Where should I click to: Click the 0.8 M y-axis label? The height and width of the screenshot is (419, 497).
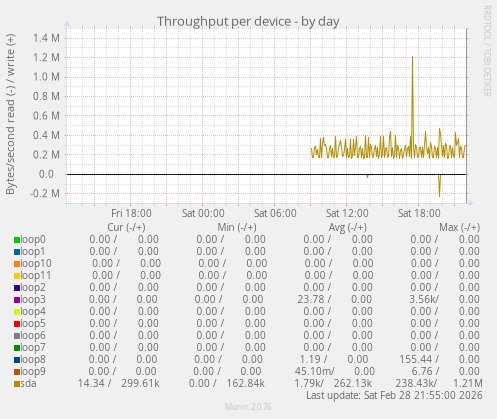tap(46, 96)
